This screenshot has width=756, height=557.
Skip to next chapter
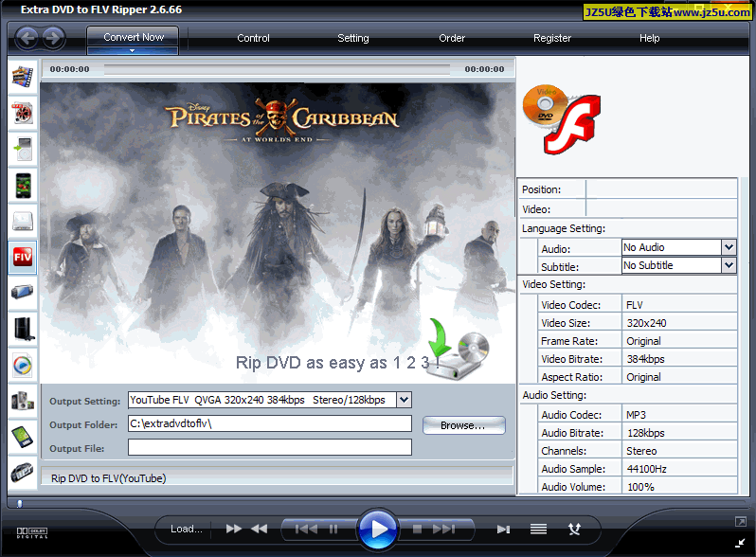tap(444, 529)
